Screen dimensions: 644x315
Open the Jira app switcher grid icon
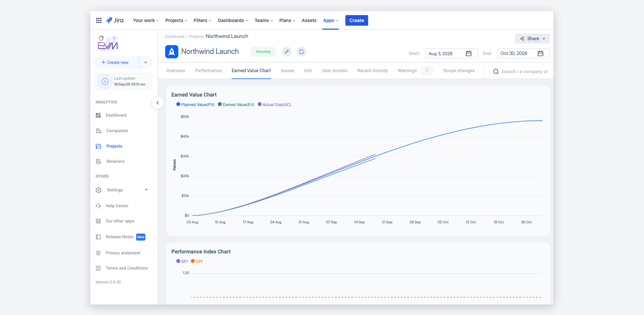click(x=99, y=20)
